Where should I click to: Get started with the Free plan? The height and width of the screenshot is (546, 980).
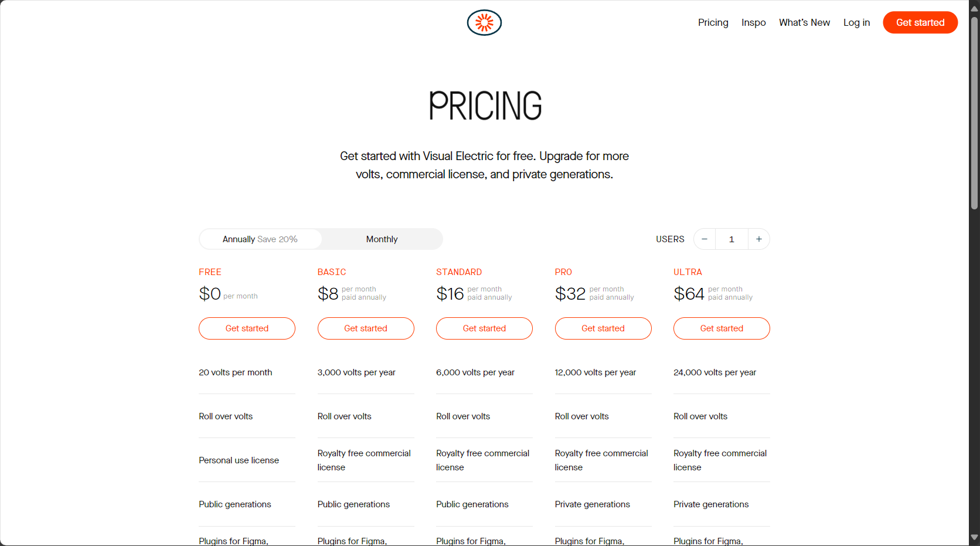(x=247, y=328)
